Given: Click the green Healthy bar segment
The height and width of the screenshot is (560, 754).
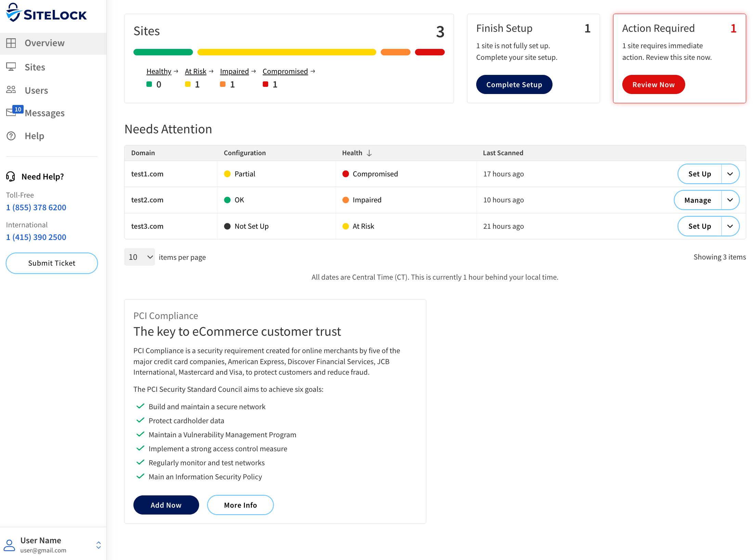Looking at the screenshot, I should pos(163,52).
